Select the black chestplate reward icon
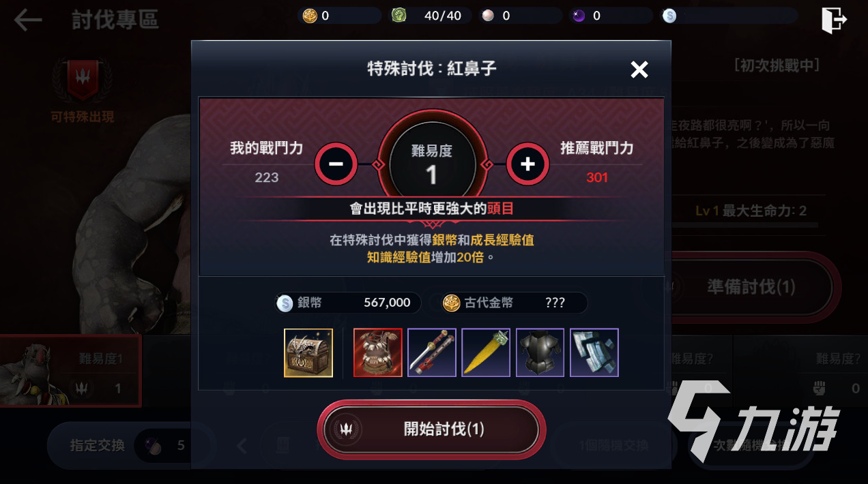 pyautogui.click(x=540, y=352)
